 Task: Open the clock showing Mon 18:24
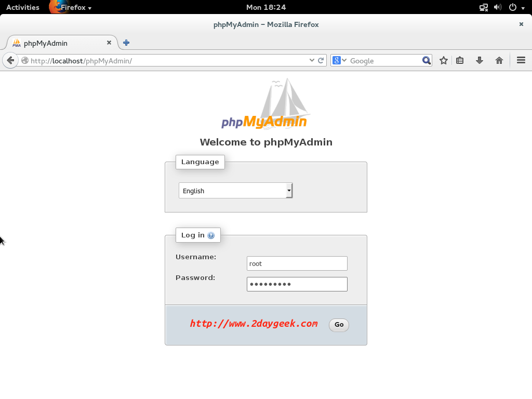coord(266,7)
